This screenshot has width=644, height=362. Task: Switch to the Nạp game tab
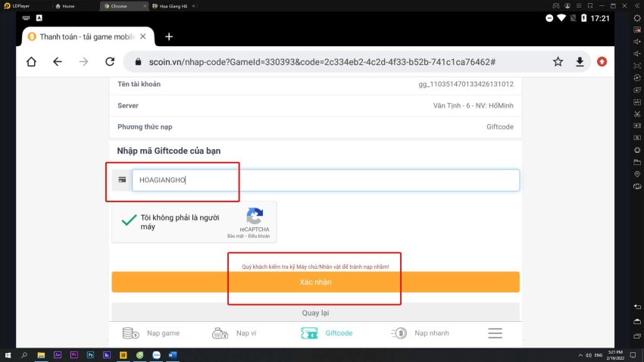pos(152,333)
